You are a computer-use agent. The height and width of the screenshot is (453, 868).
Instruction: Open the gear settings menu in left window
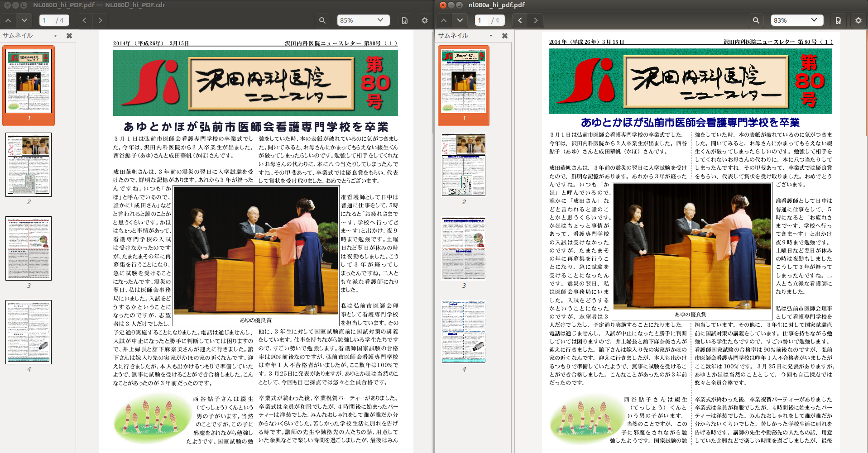pyautogui.click(x=424, y=20)
